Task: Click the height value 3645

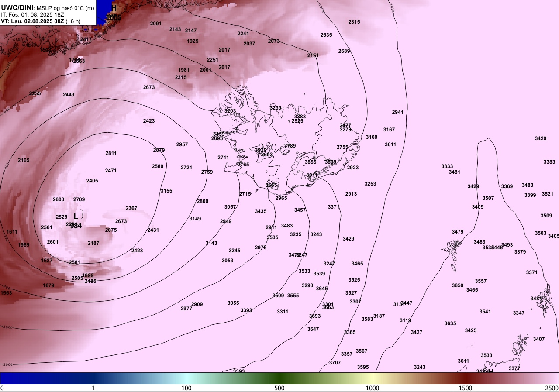Action: [x=322, y=289]
